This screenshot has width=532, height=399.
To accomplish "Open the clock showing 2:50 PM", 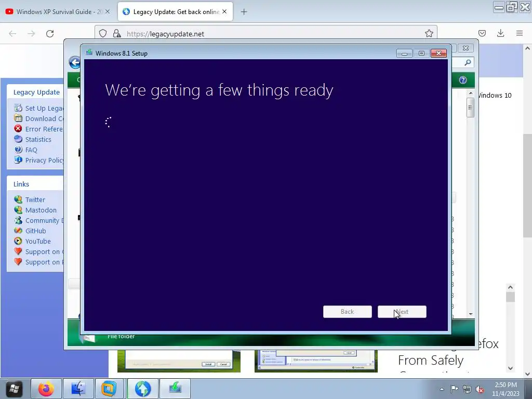I will (506, 389).
